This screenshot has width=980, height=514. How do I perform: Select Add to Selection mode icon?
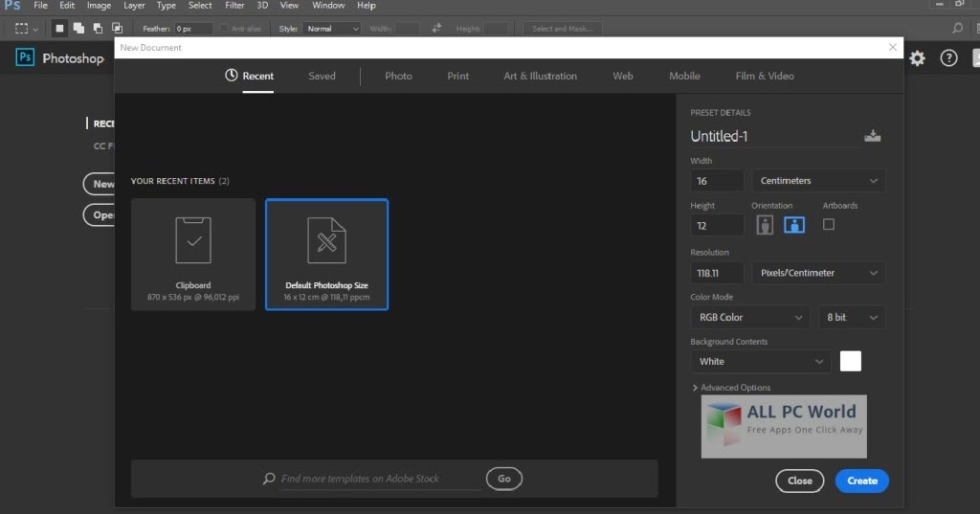pyautogui.click(x=78, y=28)
